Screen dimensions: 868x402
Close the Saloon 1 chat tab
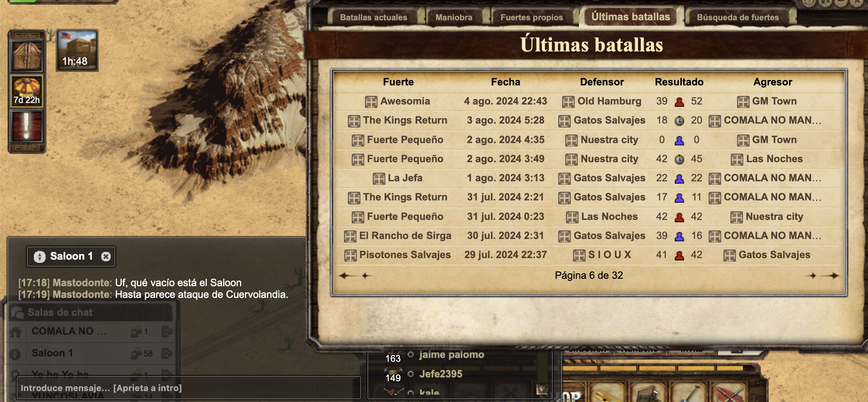(x=106, y=257)
